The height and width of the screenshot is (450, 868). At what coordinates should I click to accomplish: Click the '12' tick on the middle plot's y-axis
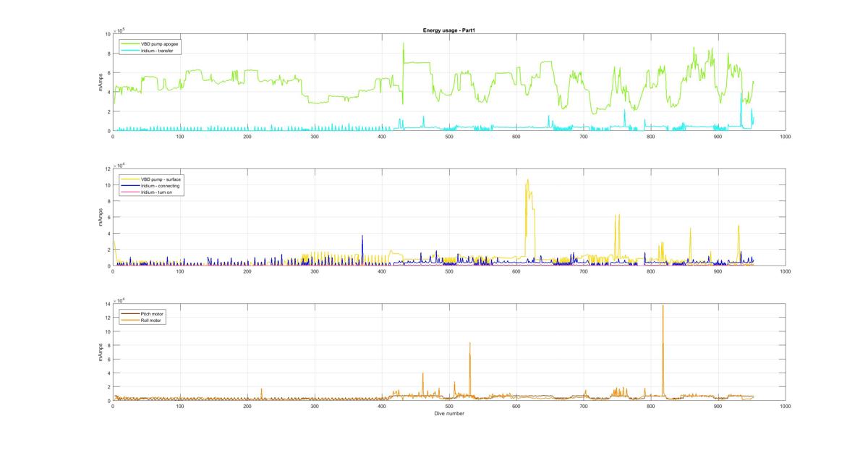108,169
